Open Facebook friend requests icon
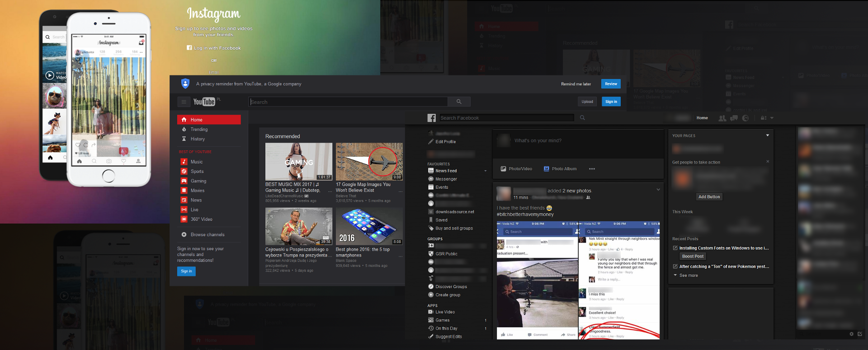This screenshot has width=868, height=350. coord(722,118)
